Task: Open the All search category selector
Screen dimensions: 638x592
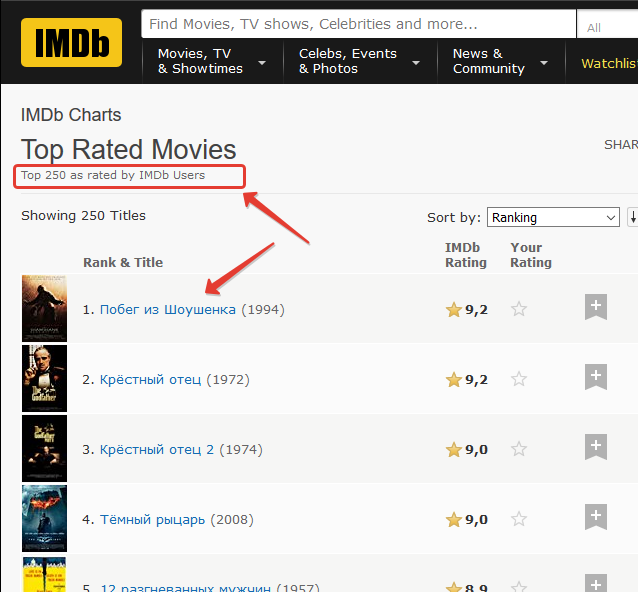Action: click(607, 25)
